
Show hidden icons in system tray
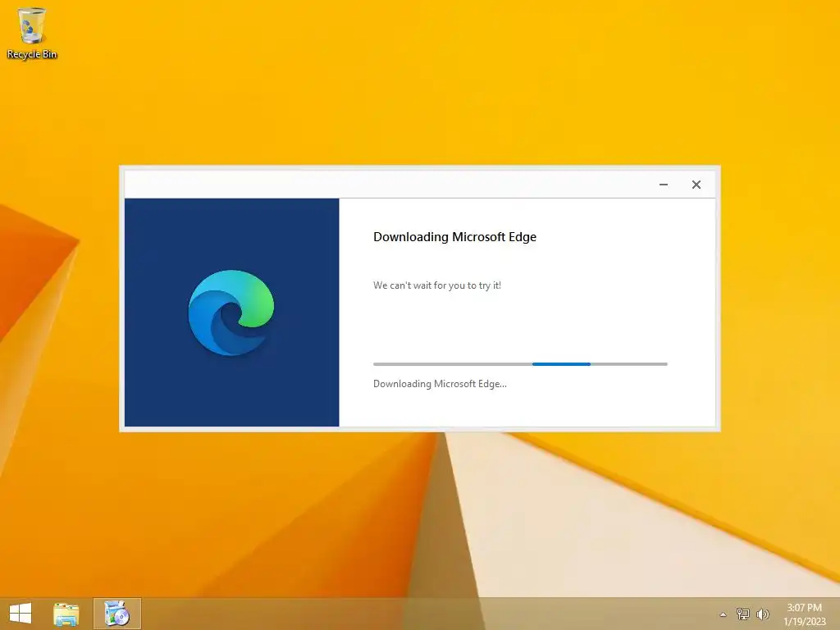click(724, 614)
